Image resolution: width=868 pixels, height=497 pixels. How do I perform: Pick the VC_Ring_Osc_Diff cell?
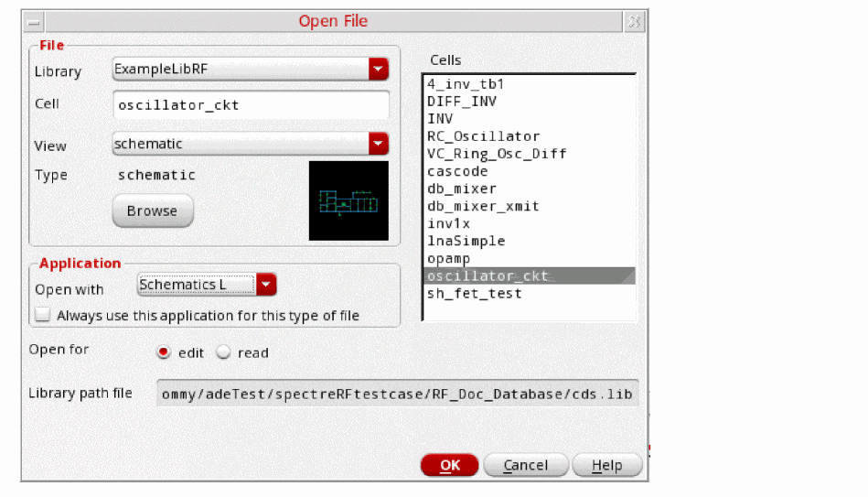(497, 154)
